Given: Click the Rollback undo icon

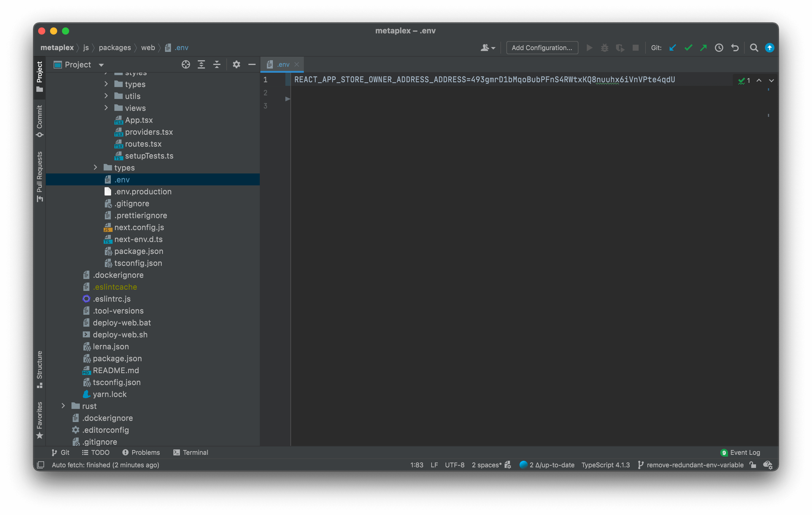Looking at the screenshot, I should [735, 48].
